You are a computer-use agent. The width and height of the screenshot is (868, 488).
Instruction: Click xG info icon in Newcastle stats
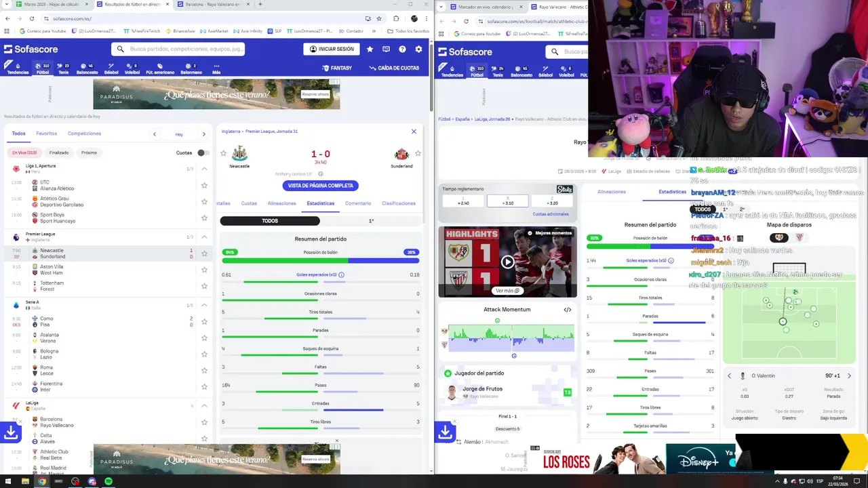coord(341,274)
